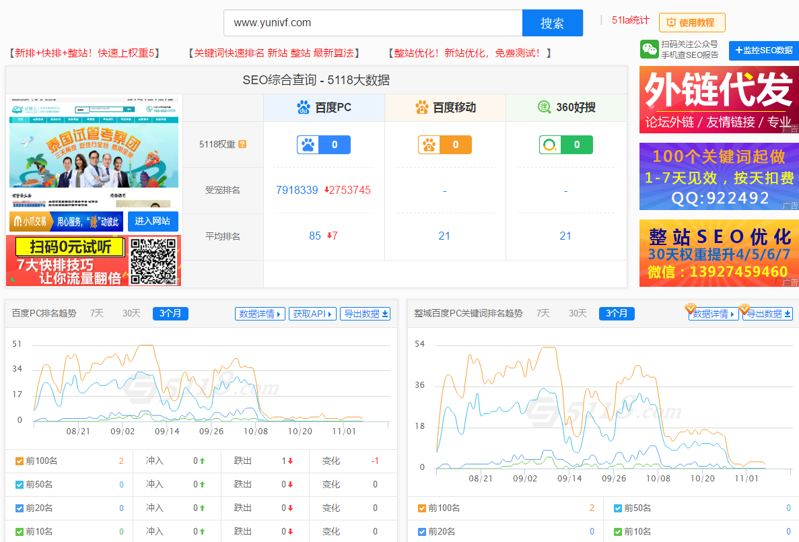Toggle 前100名 checkbox in right panel
The height and width of the screenshot is (542, 799).
click(422, 508)
